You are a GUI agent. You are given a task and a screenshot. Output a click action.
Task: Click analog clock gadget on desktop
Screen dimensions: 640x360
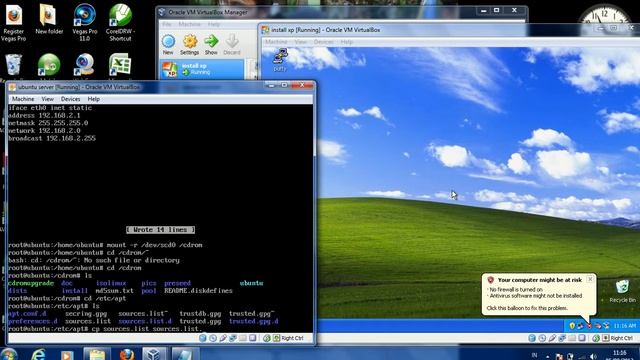pyautogui.click(x=605, y=14)
